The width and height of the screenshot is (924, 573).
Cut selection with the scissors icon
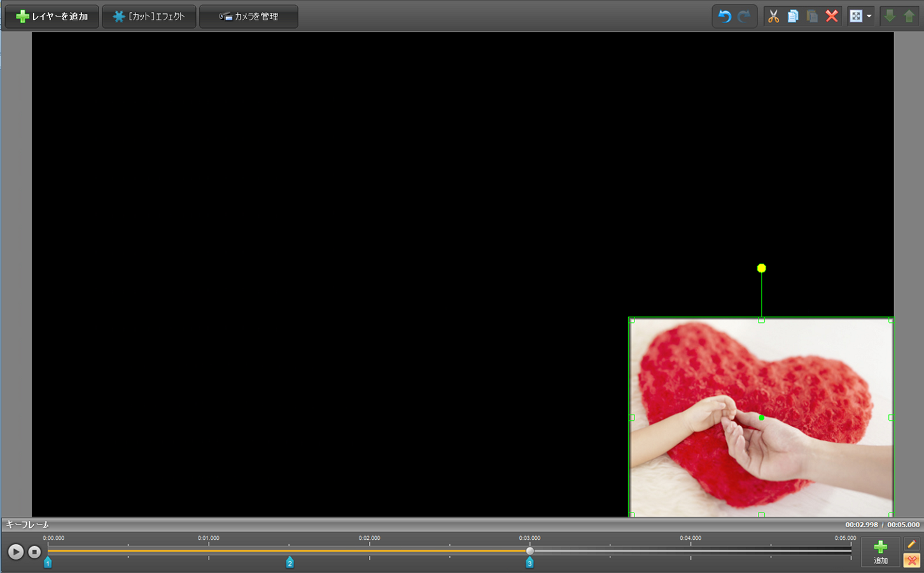pos(773,17)
